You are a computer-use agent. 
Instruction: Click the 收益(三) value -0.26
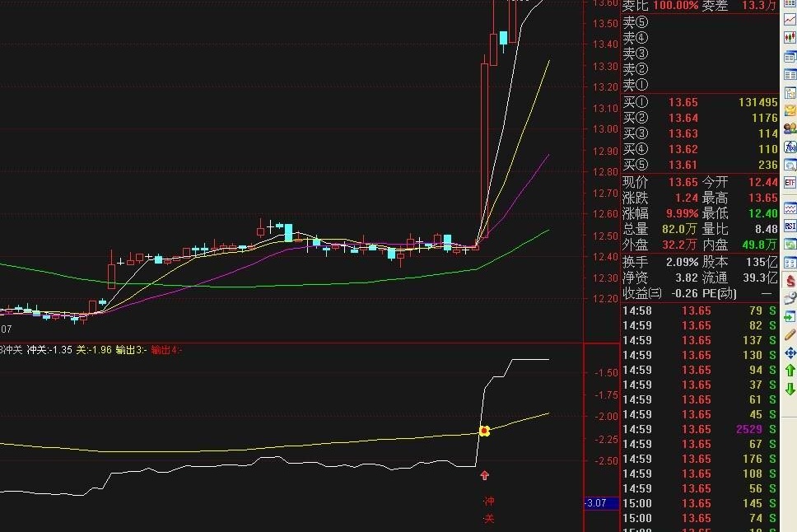(x=685, y=293)
